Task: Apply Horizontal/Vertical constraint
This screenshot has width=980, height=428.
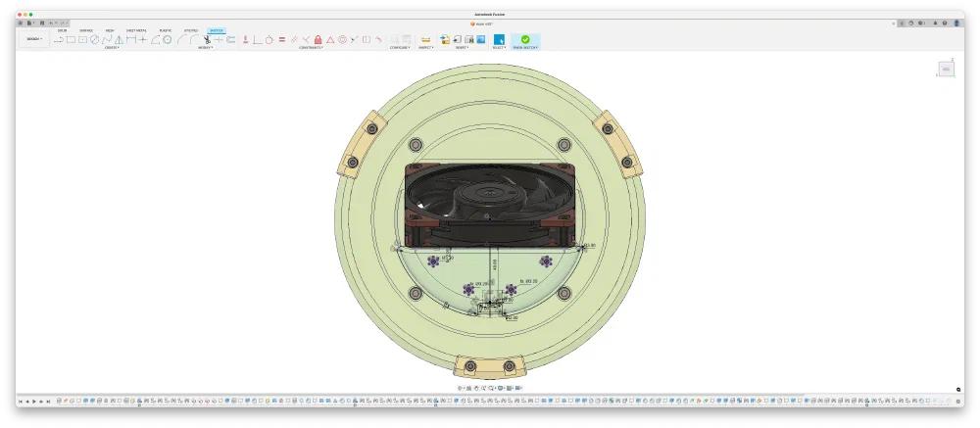Action: 246,39
